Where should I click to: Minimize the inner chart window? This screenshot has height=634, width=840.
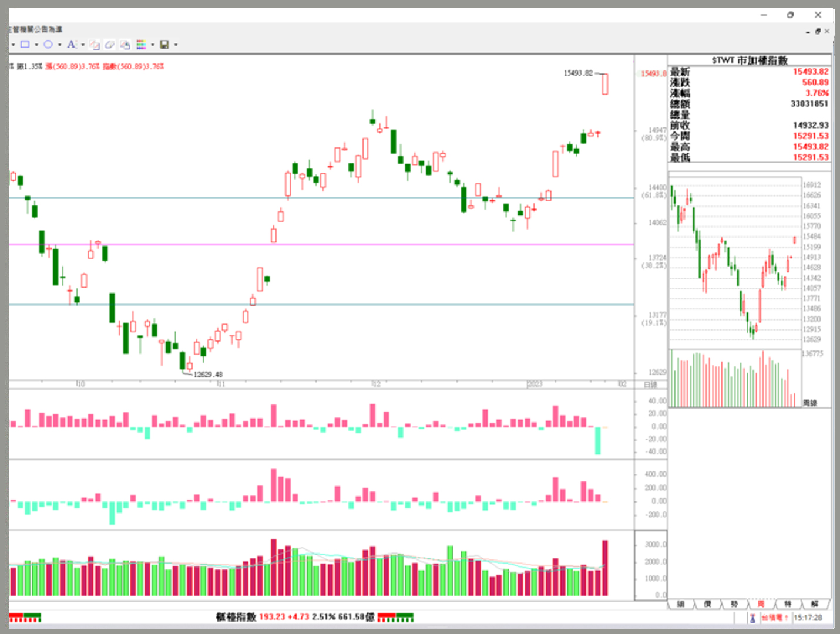click(x=808, y=32)
